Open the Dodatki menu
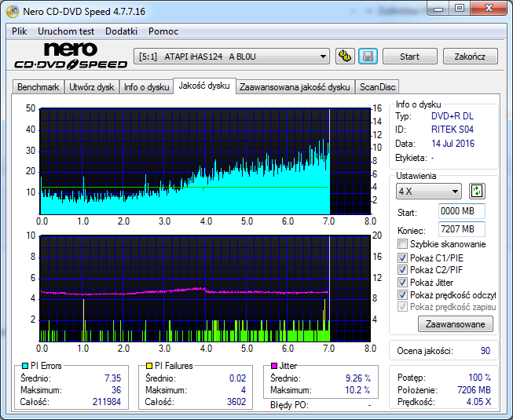 (121, 31)
